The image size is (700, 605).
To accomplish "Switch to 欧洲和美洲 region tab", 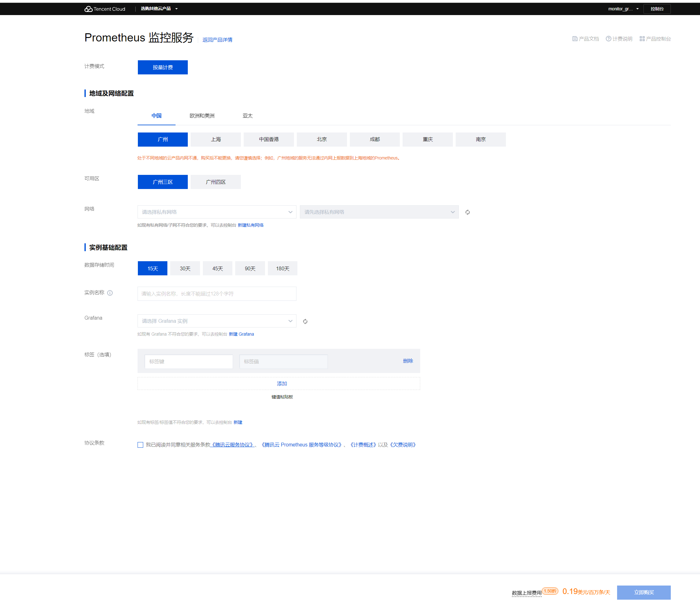I will [202, 116].
